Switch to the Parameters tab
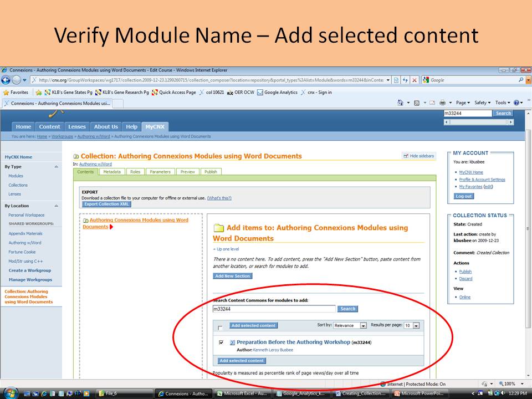 160,172
